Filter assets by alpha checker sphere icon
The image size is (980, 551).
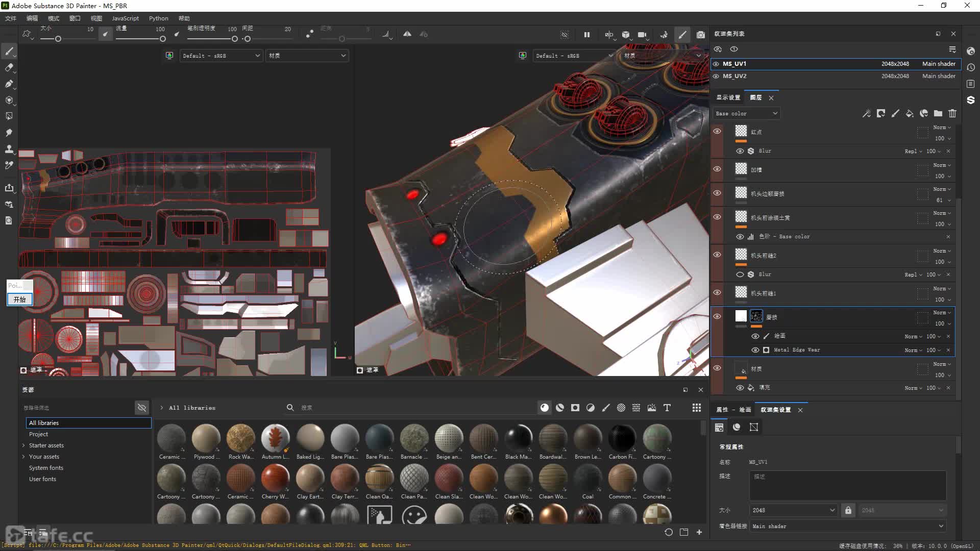pos(621,408)
